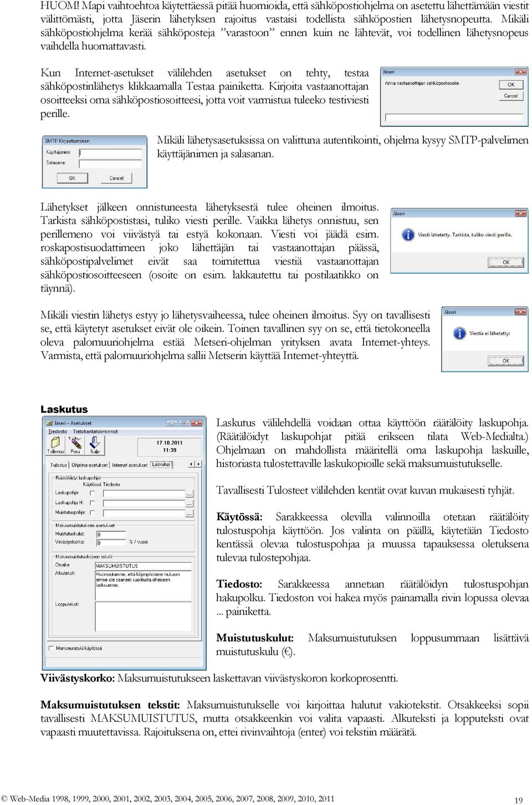Click the Jäseri app icon in the Asetukset title bar
This screenshot has height=805, width=532.
tap(49, 423)
